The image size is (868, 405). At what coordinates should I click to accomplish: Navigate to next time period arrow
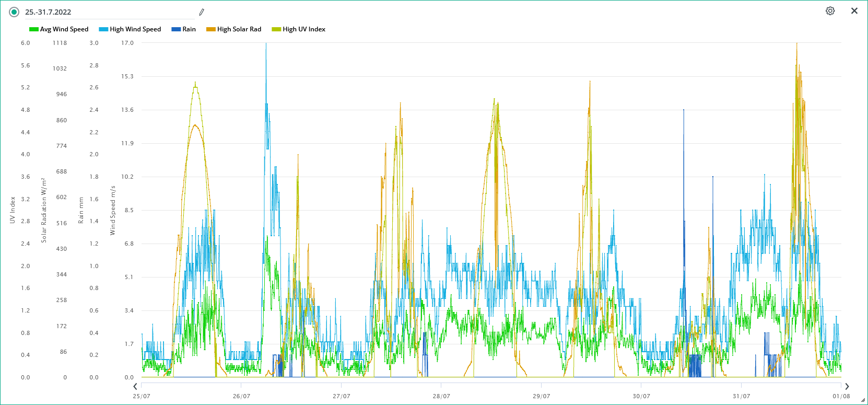tap(847, 387)
